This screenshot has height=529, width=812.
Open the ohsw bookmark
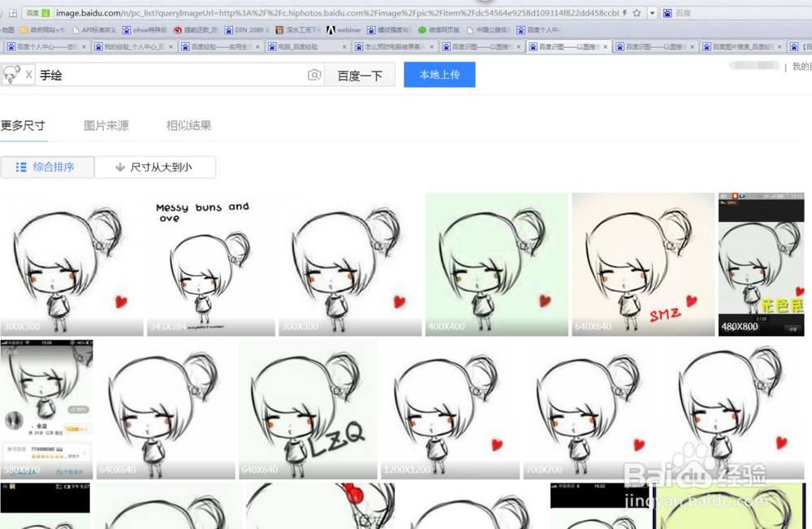[145, 30]
